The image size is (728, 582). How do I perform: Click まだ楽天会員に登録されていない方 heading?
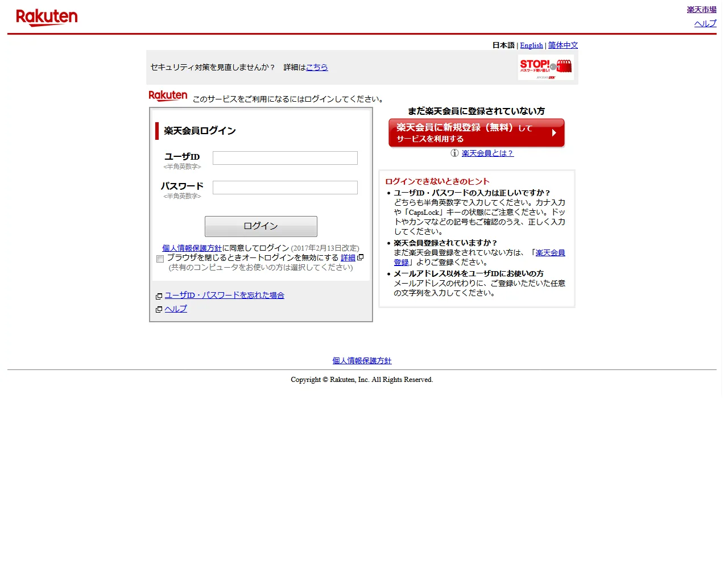pyautogui.click(x=476, y=111)
